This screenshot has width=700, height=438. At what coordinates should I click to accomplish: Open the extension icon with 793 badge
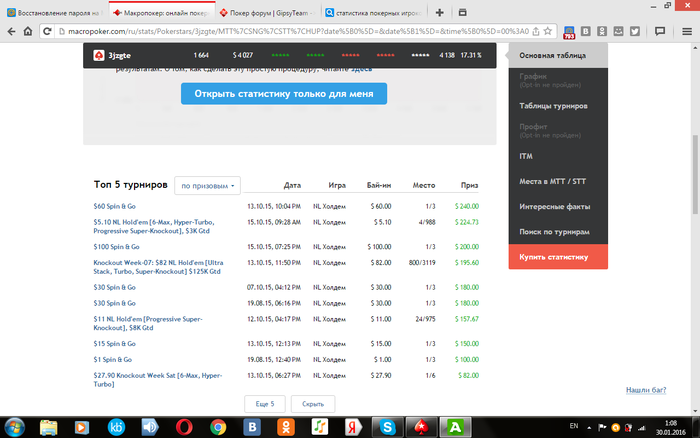point(569,32)
